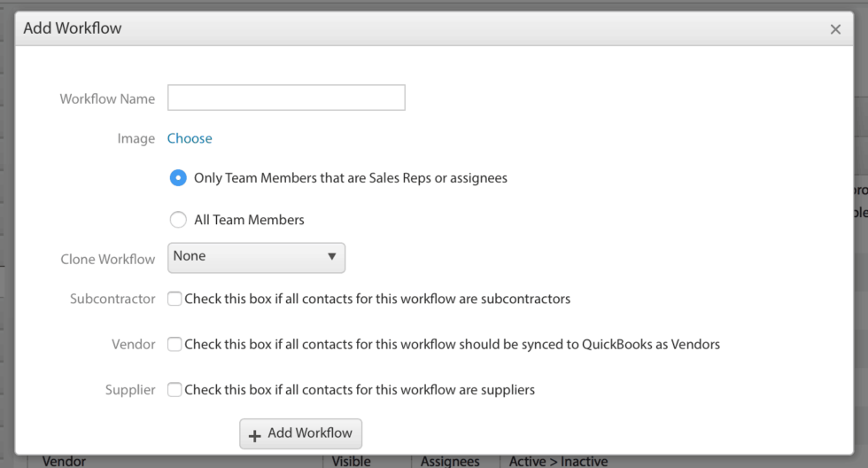The image size is (868, 468).
Task: Enable the Vendor QuickBooks sync checkbox
Action: click(x=174, y=344)
